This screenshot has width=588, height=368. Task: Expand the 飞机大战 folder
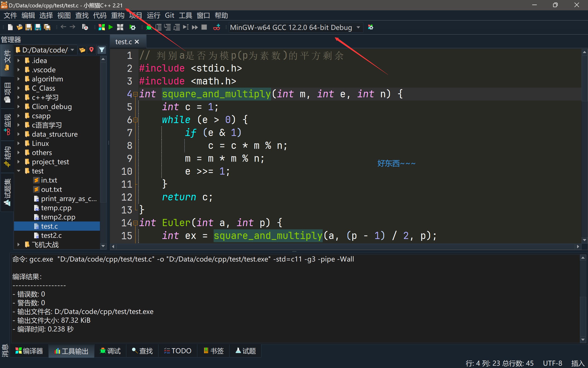coord(18,244)
